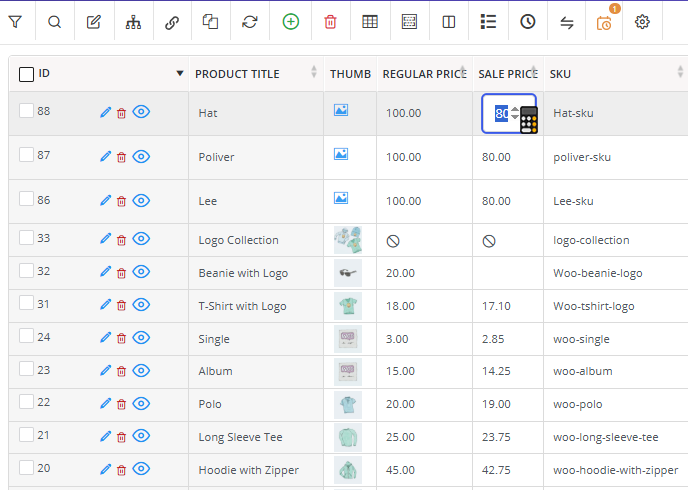Edit Hoodie with Zipper pencil icon

[x=106, y=469]
